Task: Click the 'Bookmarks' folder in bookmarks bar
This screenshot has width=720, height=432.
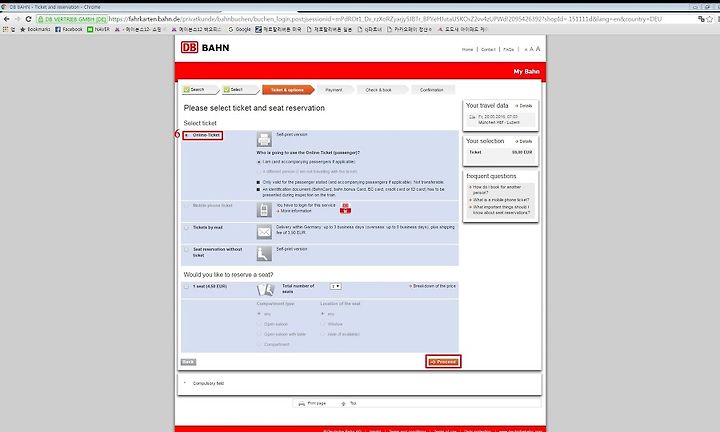Action: pos(35,29)
